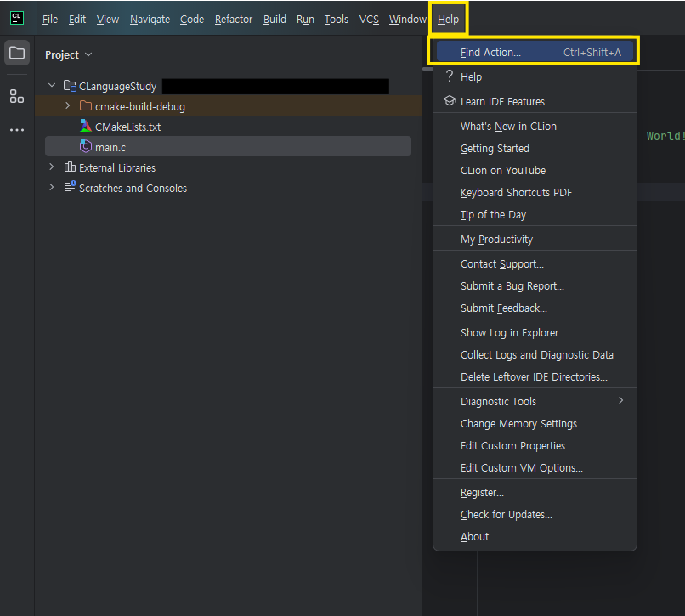
Task: Click the CMakeLists.txt CMake icon
Action: 86,127
